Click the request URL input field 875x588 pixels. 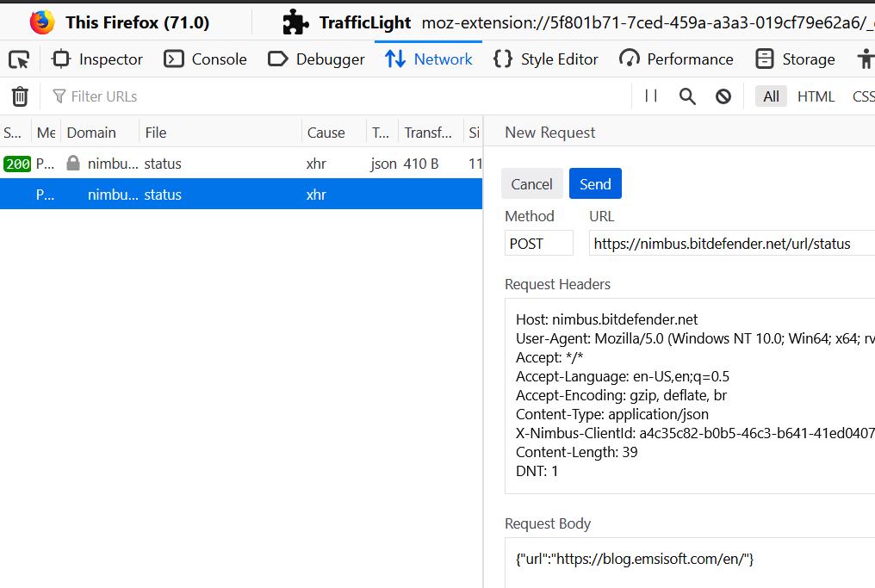pyautogui.click(x=732, y=244)
